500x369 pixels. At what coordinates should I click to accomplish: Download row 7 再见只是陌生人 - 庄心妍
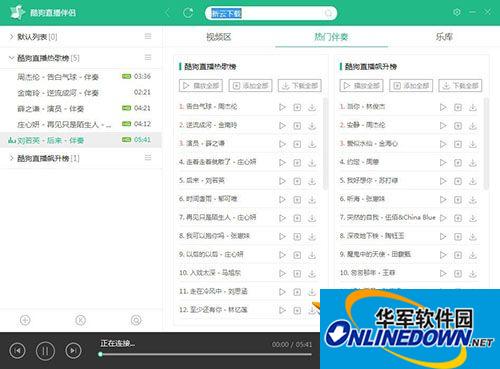point(312,218)
